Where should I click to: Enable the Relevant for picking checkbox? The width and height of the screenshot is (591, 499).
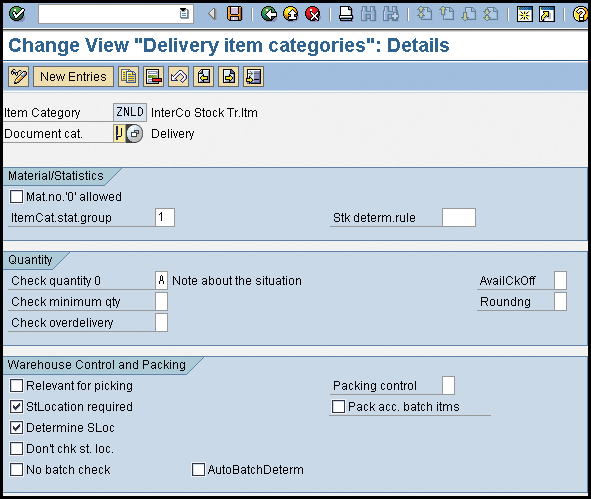tap(16, 386)
